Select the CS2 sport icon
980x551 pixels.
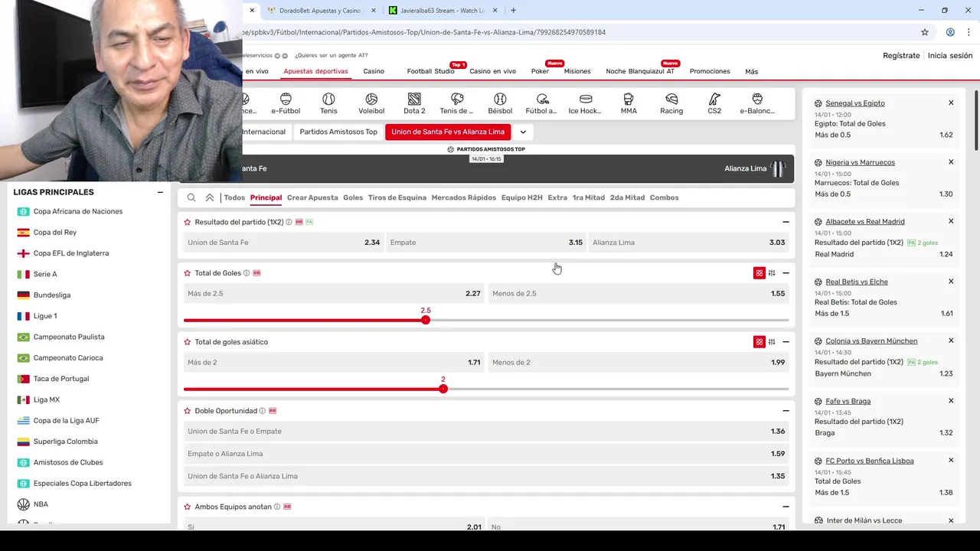pos(714,103)
